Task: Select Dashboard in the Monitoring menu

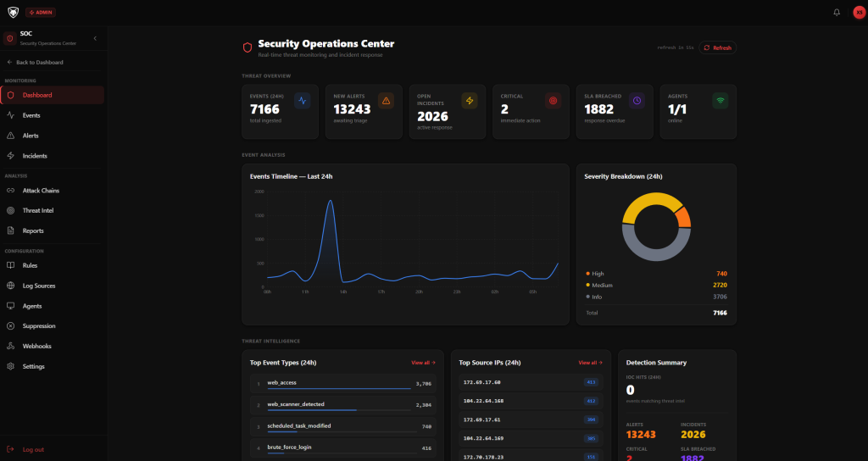Action: (x=53, y=95)
